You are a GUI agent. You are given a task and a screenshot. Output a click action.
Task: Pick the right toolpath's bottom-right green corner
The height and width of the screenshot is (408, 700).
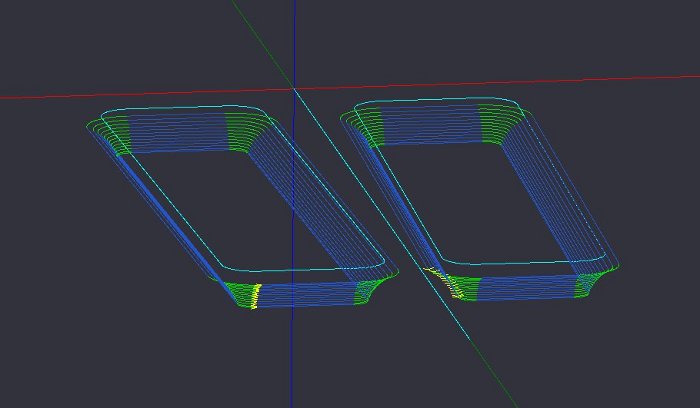coord(595,282)
